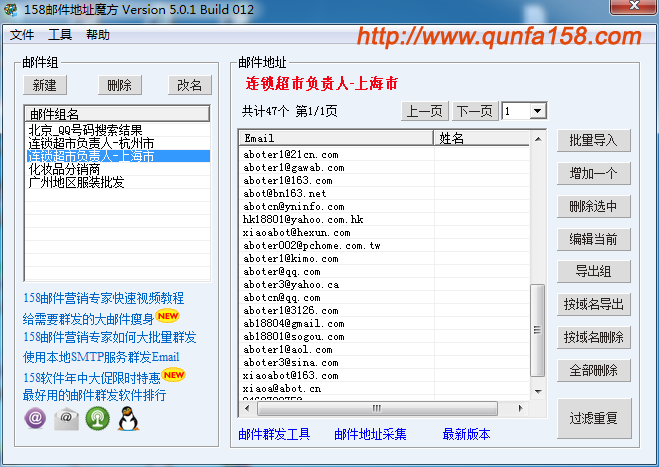Go to previous page with 上一页
Image resolution: width=659 pixels, height=467 pixels.
[x=425, y=111]
